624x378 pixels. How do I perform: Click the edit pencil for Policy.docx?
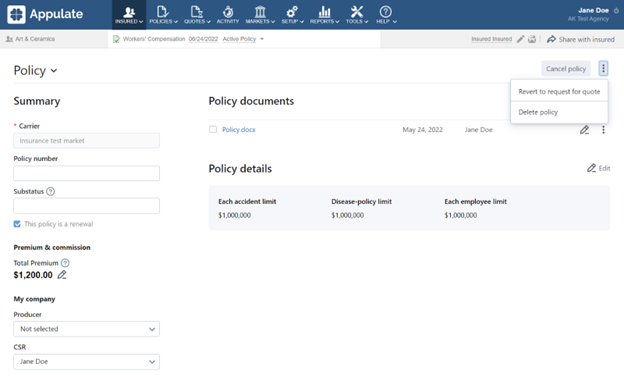coord(584,130)
